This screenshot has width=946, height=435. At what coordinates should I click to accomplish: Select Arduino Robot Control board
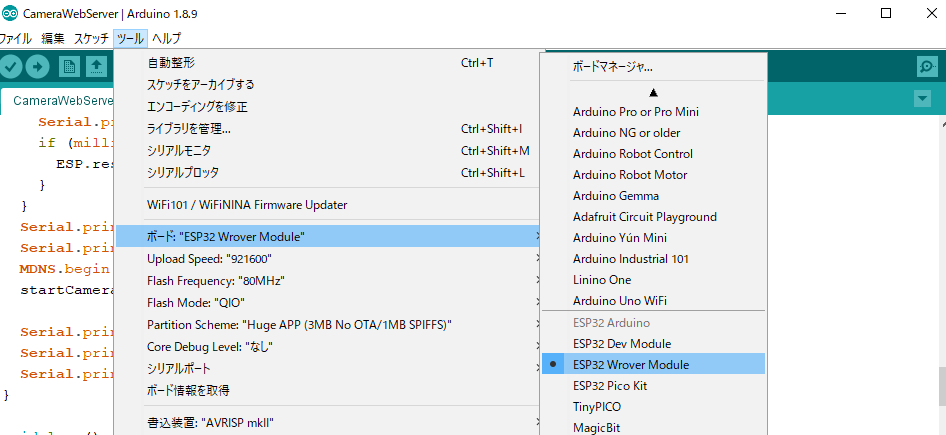653,154
